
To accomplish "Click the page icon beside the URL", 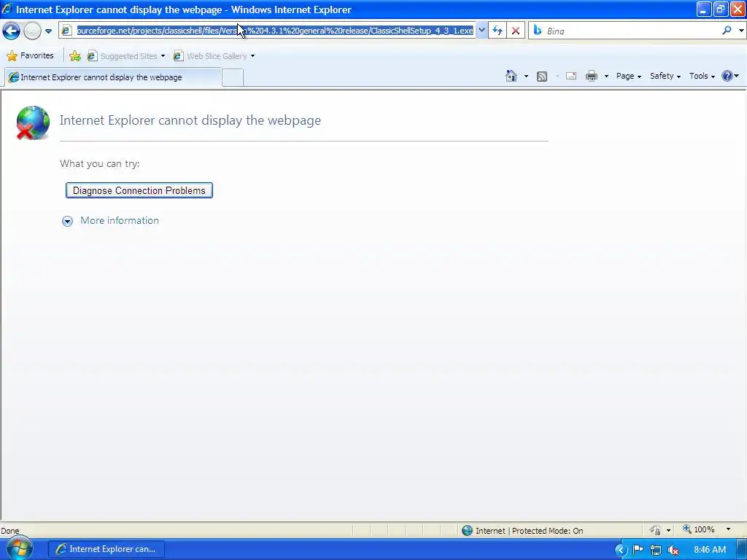I will click(x=67, y=31).
